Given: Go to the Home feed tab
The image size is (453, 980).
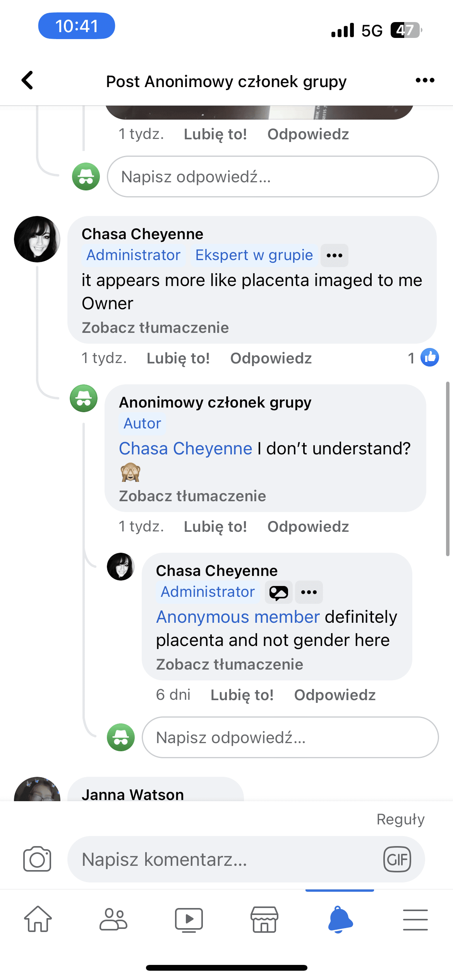Looking at the screenshot, I should tap(38, 919).
